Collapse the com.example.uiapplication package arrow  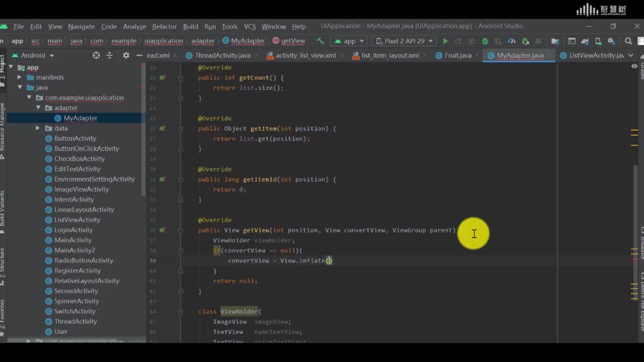pyautogui.click(x=29, y=98)
